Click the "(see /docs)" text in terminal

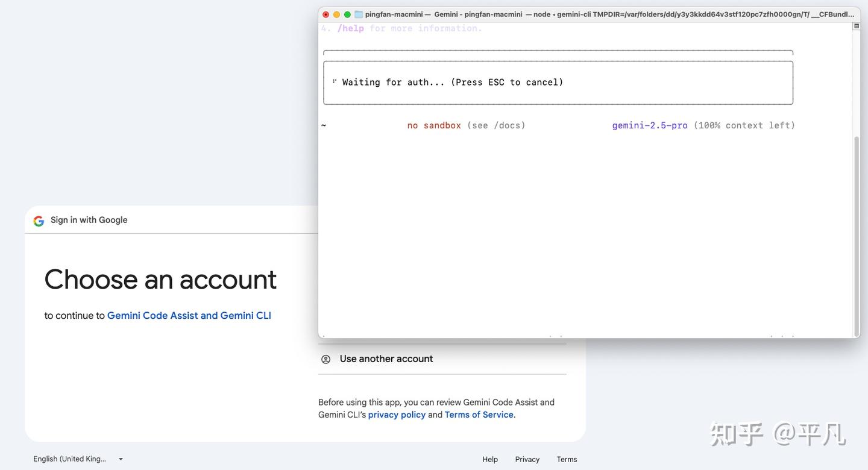coord(496,125)
